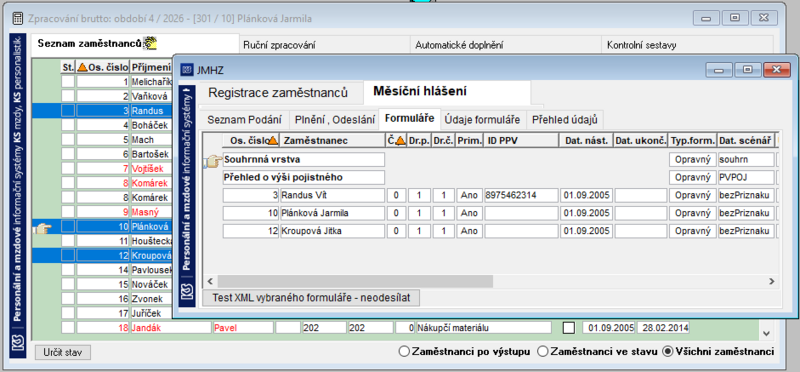This screenshot has width=800, height=372.
Task: Toggle St. status box for Melichařík row
Action: [68, 82]
